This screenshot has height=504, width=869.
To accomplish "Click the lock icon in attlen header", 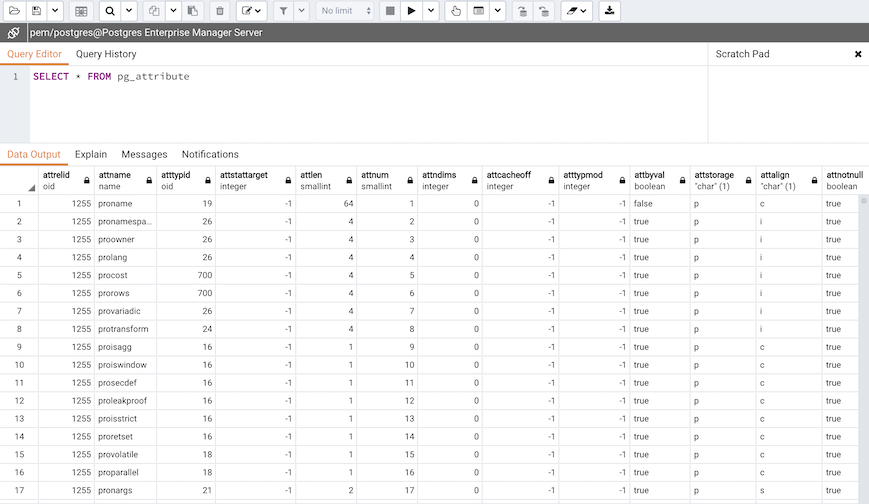I will coord(349,180).
